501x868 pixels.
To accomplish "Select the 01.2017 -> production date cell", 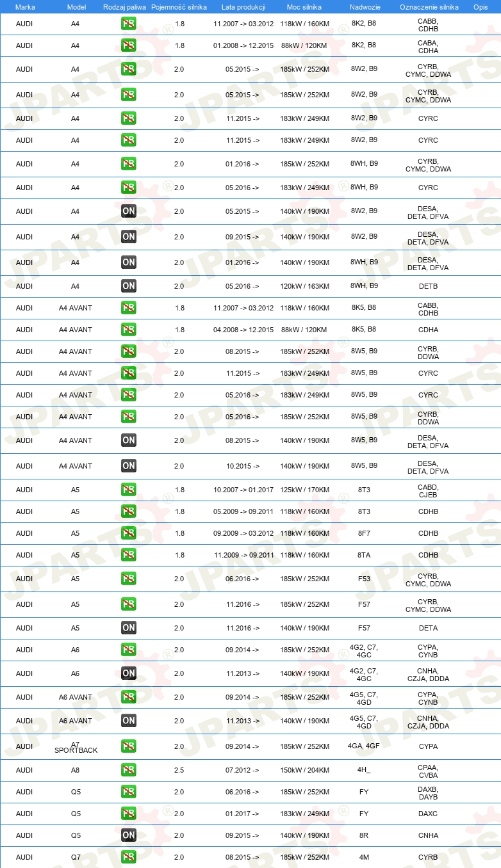I will point(242,814).
